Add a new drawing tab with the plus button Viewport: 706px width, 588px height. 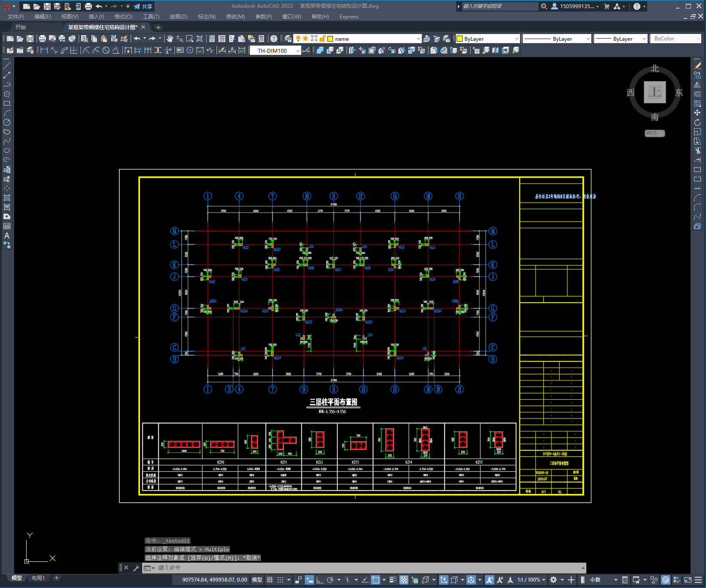tap(158, 27)
